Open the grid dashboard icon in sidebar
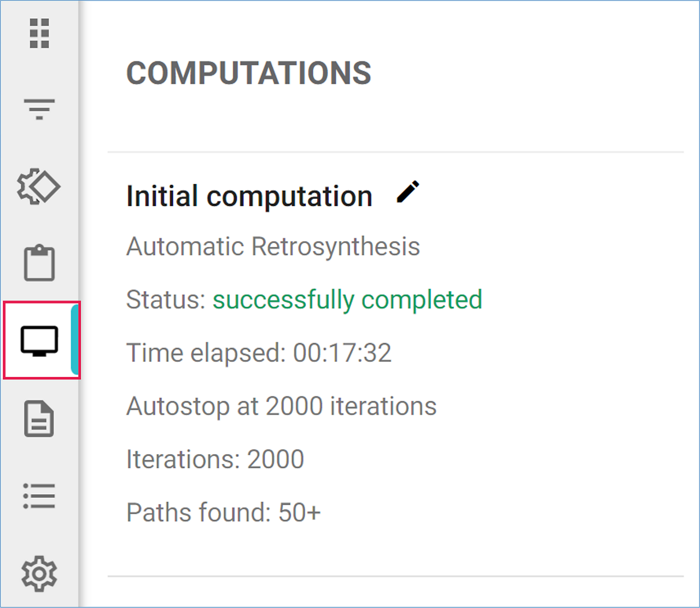Screen dimensions: 700x608 point(39,33)
